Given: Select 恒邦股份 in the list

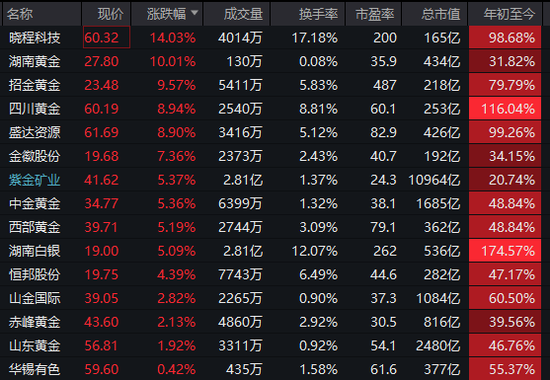Looking at the screenshot, I should tap(34, 274).
